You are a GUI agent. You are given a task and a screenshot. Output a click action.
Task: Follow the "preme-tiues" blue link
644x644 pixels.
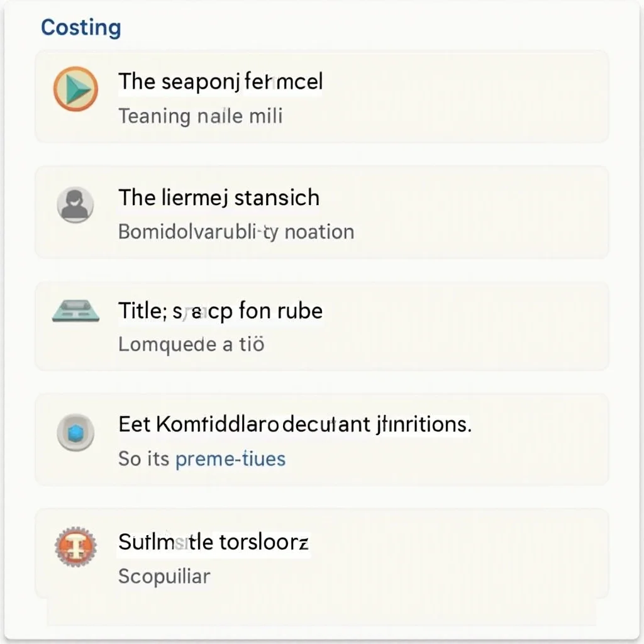230,458
